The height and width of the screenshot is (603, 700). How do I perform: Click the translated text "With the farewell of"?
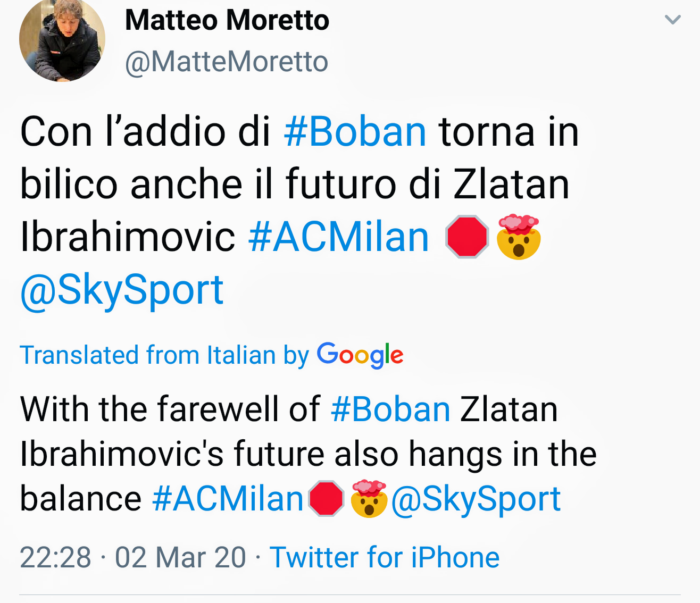click(170, 409)
